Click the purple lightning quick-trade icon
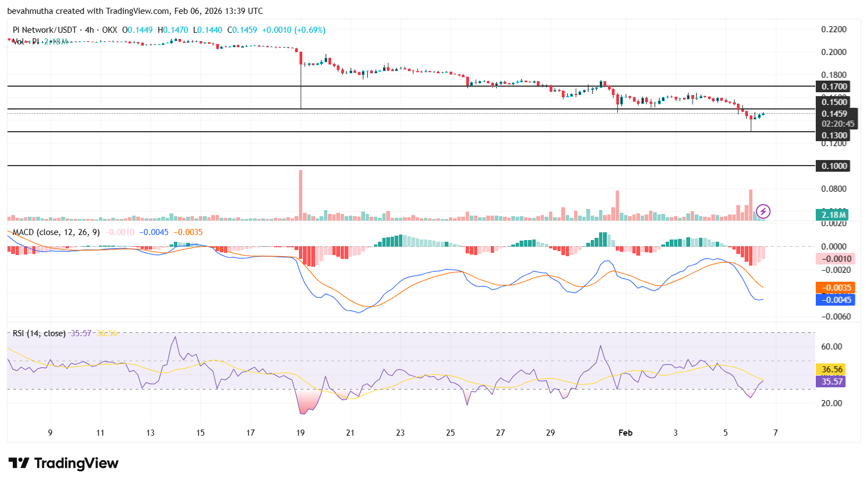The image size is (868, 484). (x=764, y=211)
